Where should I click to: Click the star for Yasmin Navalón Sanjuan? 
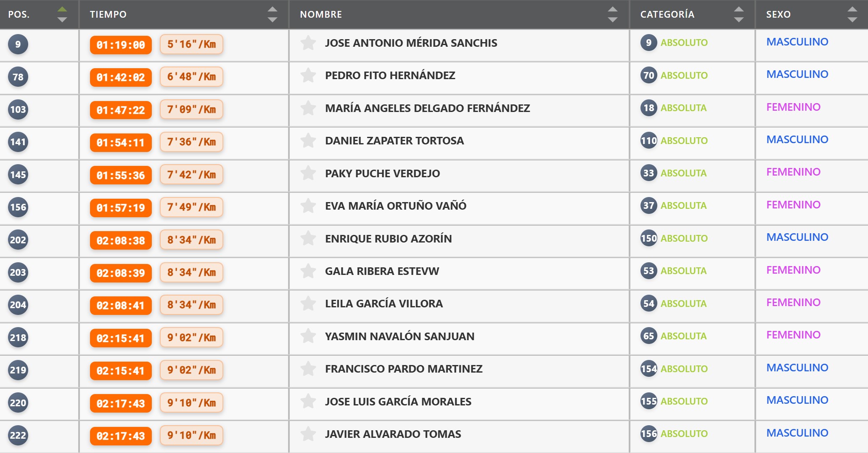(308, 336)
